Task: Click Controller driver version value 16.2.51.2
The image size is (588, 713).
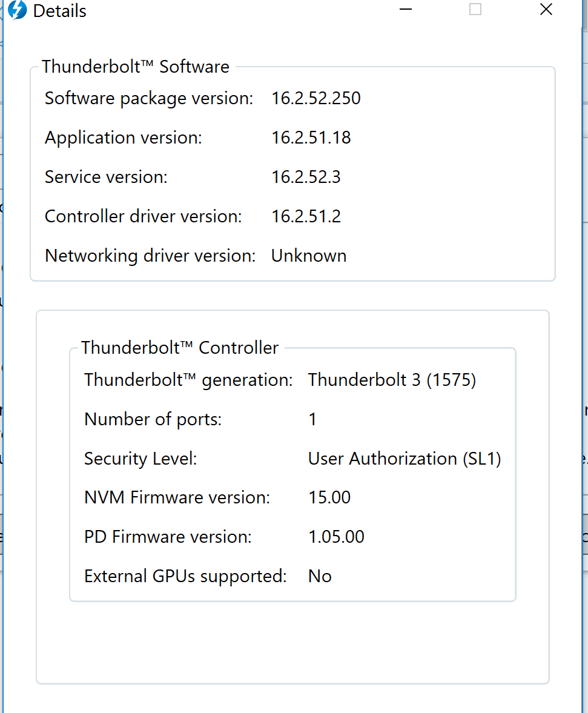Action: click(x=306, y=216)
